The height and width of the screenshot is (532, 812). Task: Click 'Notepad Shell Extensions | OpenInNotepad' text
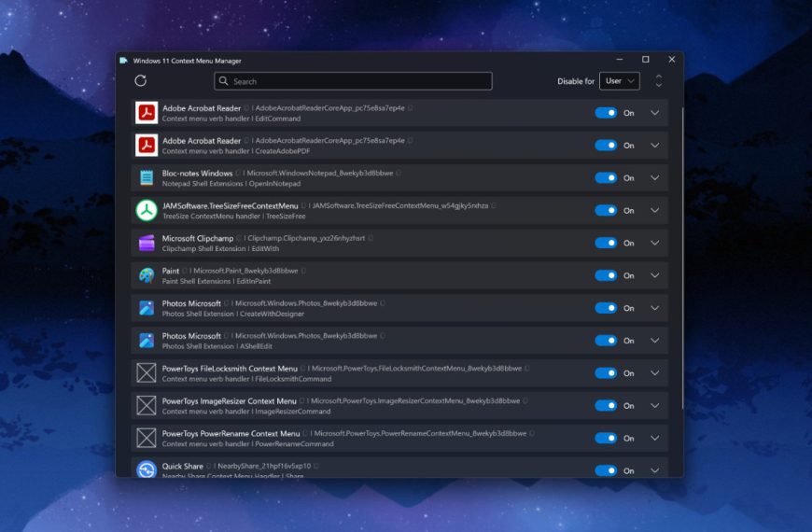pyautogui.click(x=231, y=184)
